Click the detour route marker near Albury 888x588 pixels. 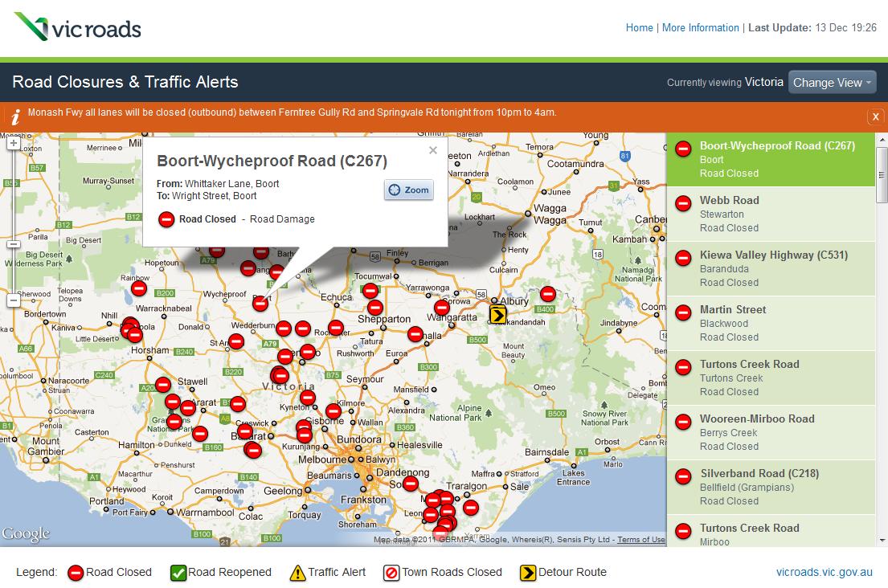click(x=497, y=316)
